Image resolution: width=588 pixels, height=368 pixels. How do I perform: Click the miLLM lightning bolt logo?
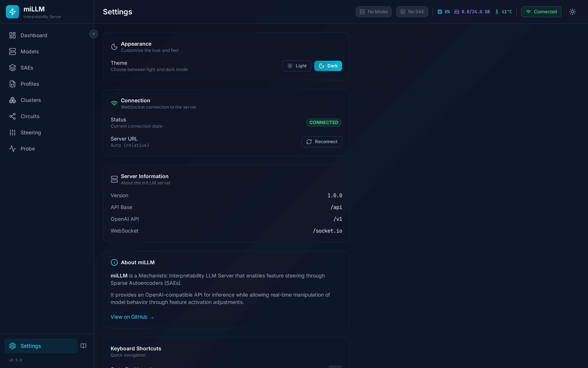pos(12,12)
